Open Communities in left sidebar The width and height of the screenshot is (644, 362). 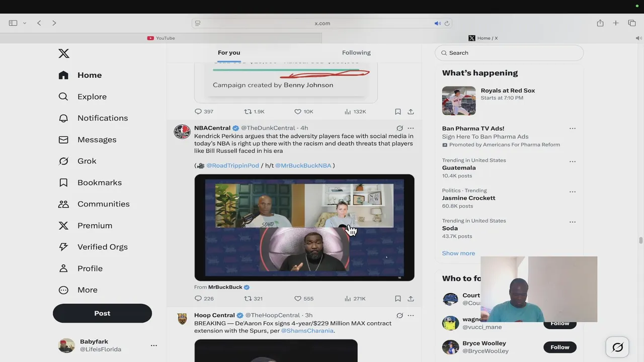[x=94, y=204]
